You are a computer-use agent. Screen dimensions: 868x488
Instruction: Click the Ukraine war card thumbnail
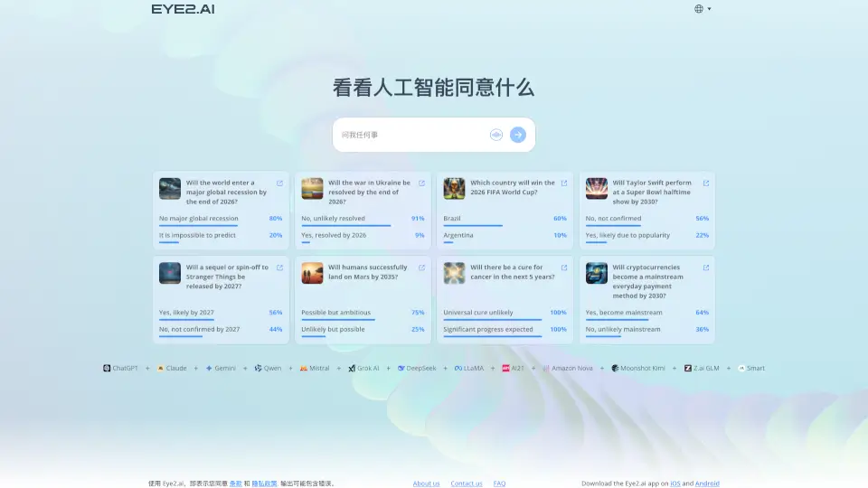[312, 189]
